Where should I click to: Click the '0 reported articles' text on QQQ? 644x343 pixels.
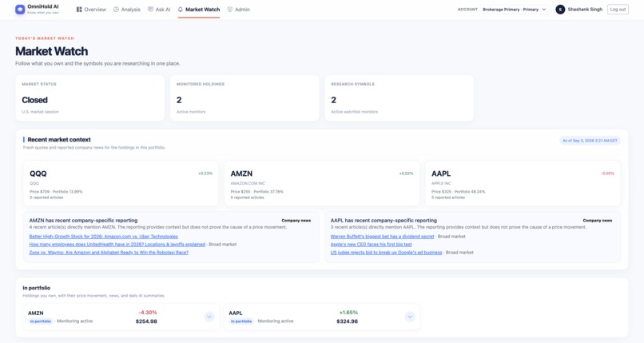click(x=46, y=197)
